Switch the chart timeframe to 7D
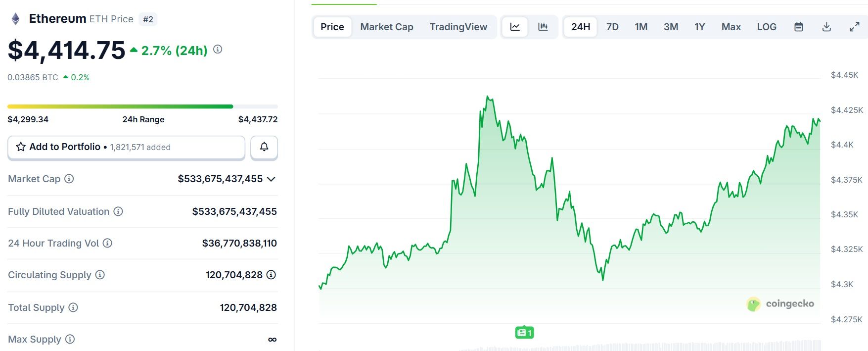The image size is (868, 351). 612,27
